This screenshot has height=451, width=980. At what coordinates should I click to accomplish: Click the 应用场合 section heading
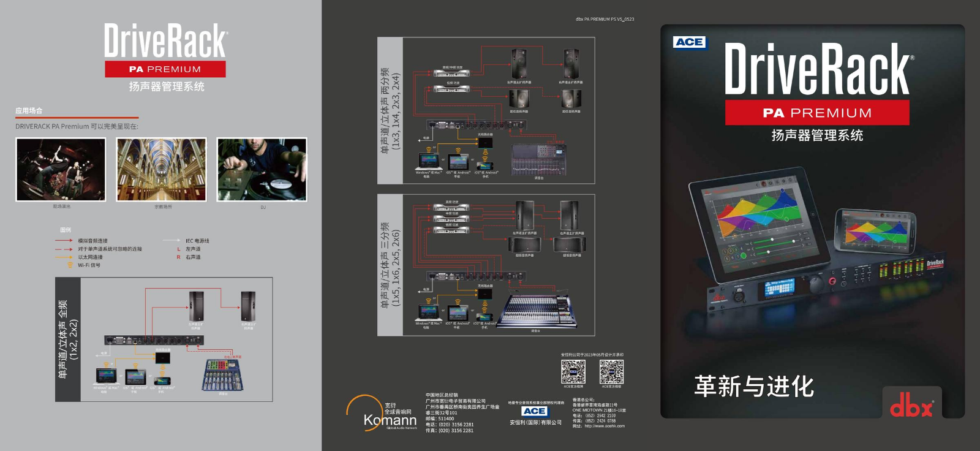point(29,111)
